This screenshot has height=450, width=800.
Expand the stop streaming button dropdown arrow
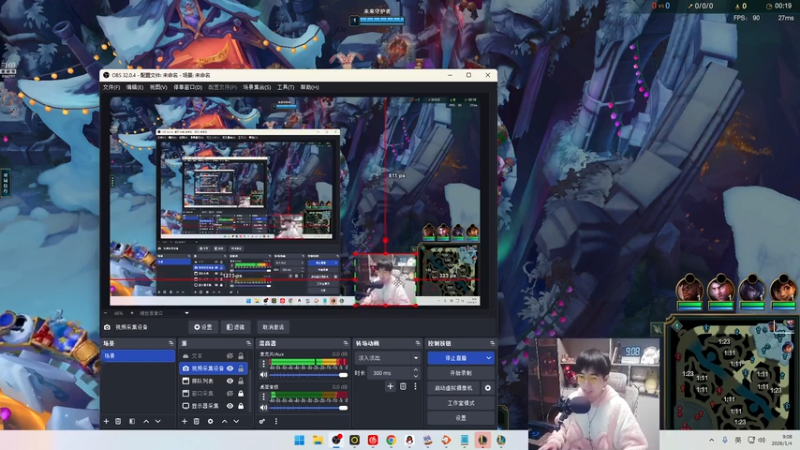tap(489, 358)
